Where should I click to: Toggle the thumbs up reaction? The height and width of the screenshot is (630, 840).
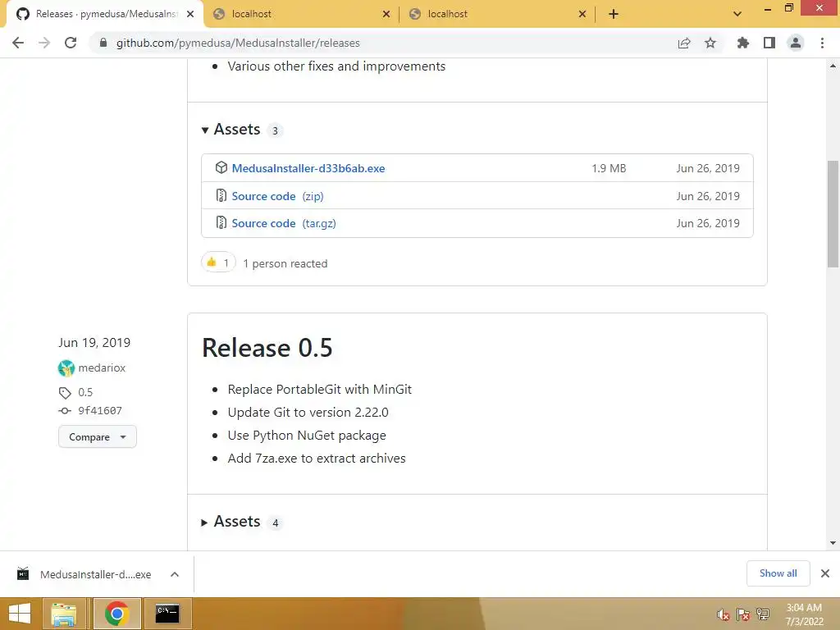click(x=218, y=262)
